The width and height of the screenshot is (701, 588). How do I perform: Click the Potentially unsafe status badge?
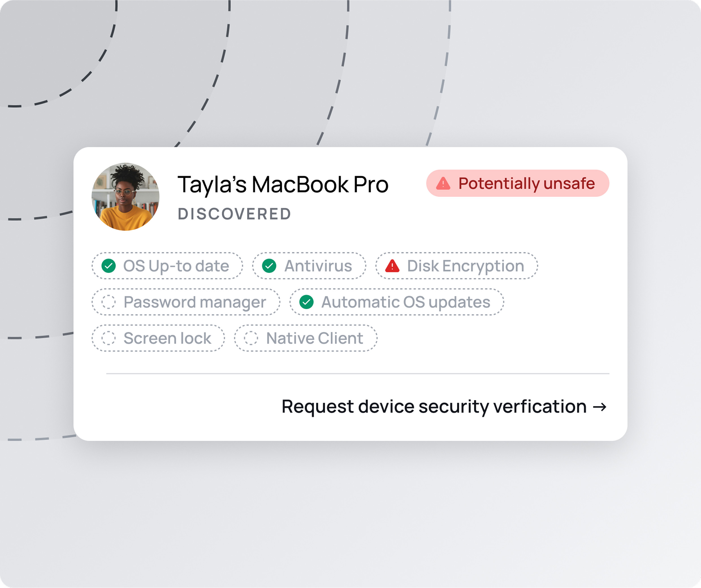coord(518,184)
